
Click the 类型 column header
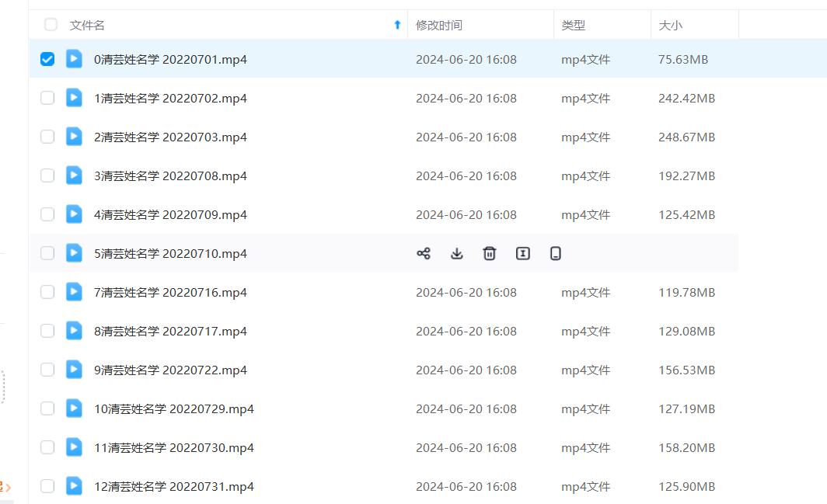point(574,25)
